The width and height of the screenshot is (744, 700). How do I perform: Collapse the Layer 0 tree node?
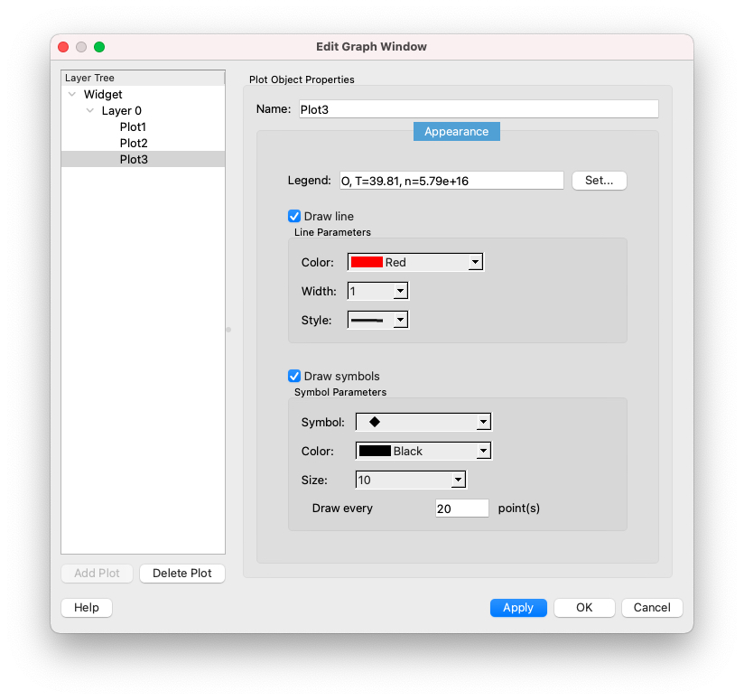point(90,110)
